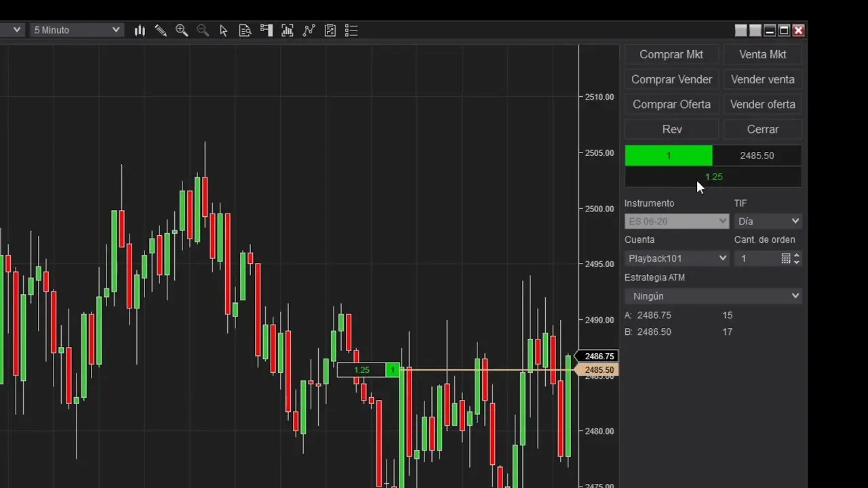Viewport: 868px width, 488px height.
Task: Open the chart style bar type icon
Action: pyautogui.click(x=140, y=30)
